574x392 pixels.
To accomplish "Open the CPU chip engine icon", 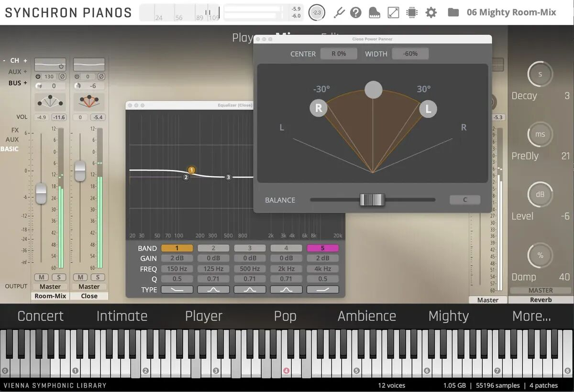I will 412,12.
